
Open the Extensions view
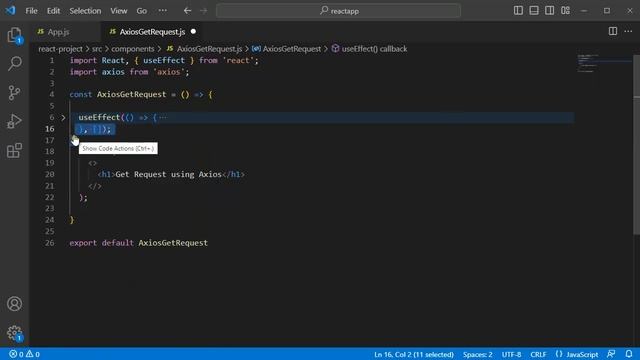pos(14,150)
